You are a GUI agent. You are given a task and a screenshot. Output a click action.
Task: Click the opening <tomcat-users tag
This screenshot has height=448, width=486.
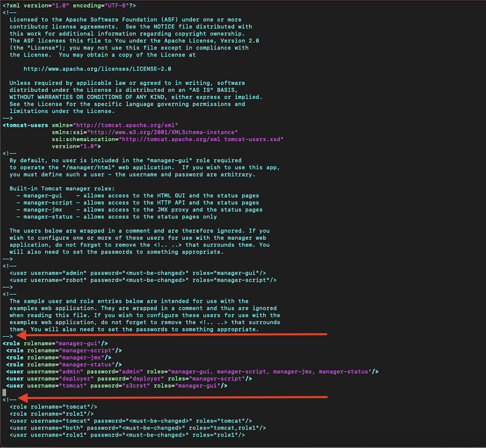tap(25, 125)
